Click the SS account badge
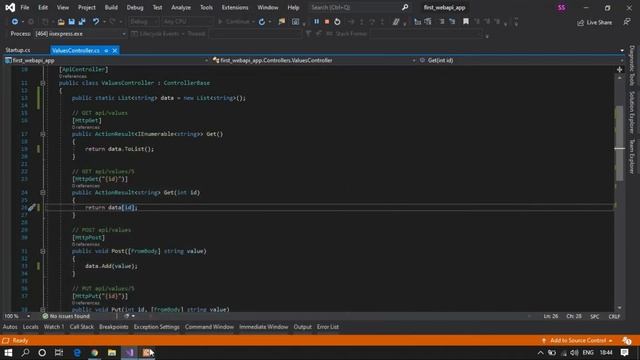 (x=562, y=7)
